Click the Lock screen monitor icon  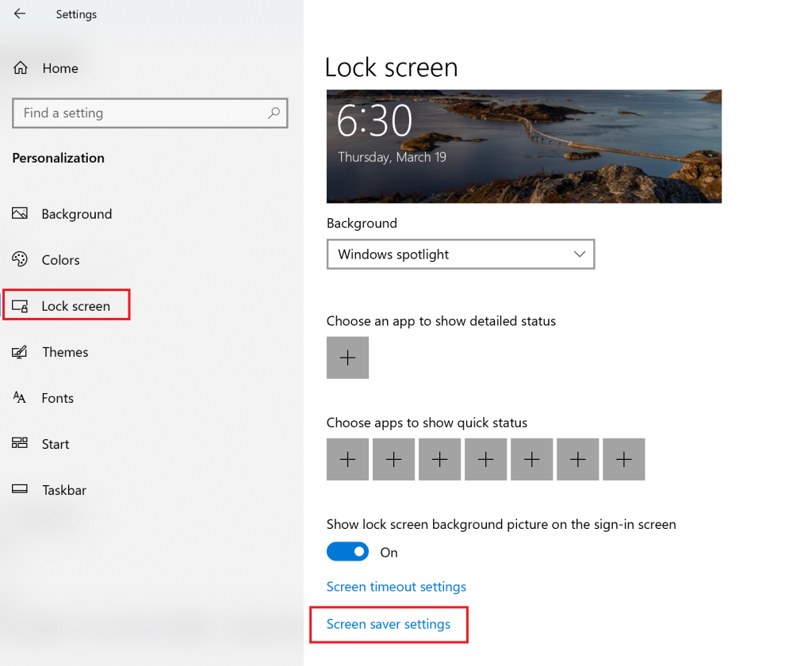point(20,306)
